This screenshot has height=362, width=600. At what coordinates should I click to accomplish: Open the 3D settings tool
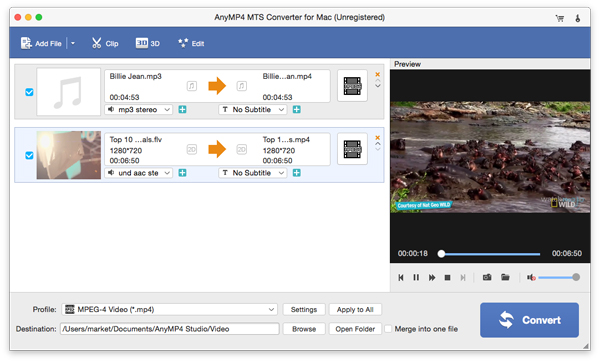148,43
